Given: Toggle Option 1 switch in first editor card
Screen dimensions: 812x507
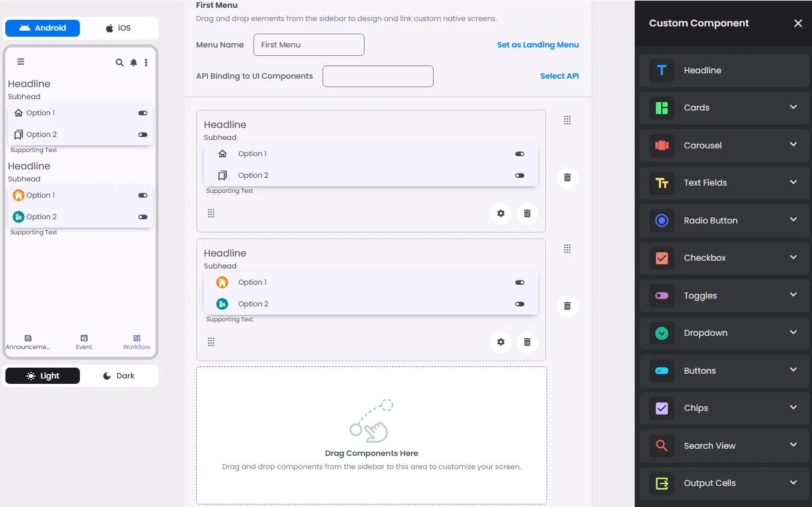Looking at the screenshot, I should [x=520, y=154].
